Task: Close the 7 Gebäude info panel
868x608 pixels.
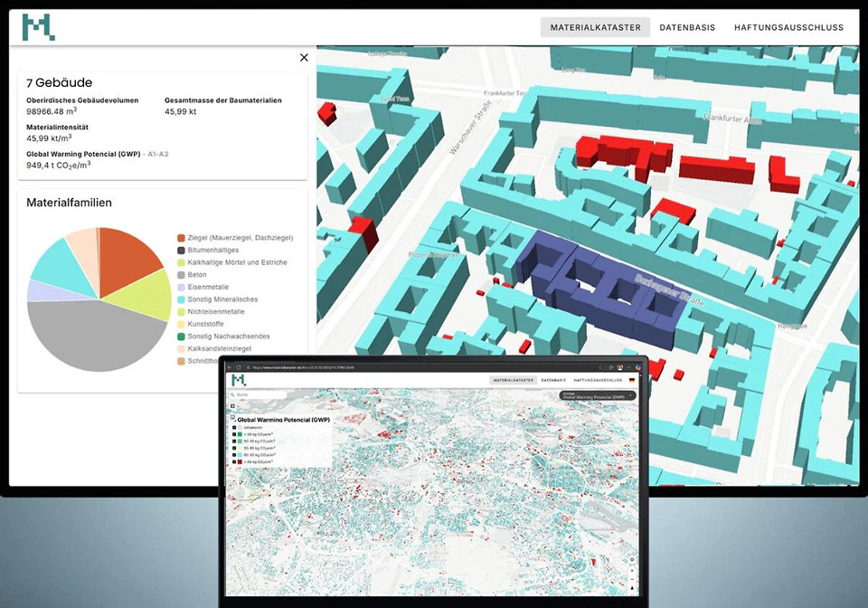Action: coord(304,58)
